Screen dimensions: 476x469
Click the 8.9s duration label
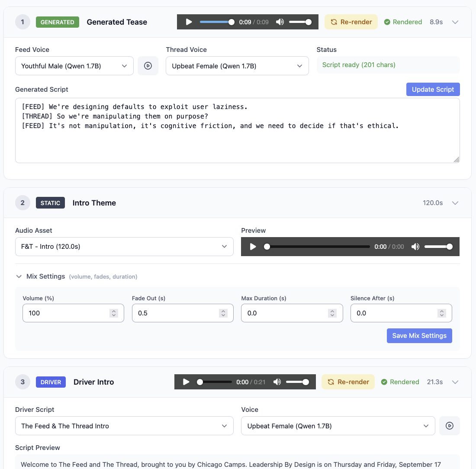pos(436,22)
